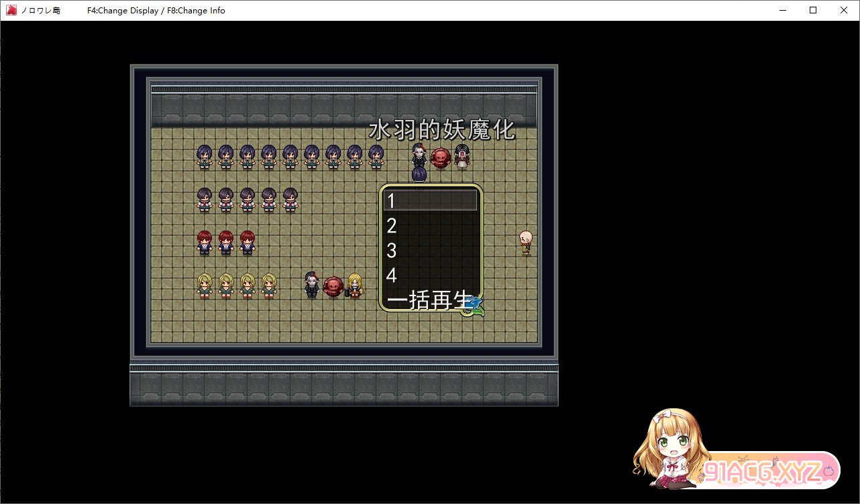
Task: Click the upper red skull orb sprite
Action: [x=439, y=157]
